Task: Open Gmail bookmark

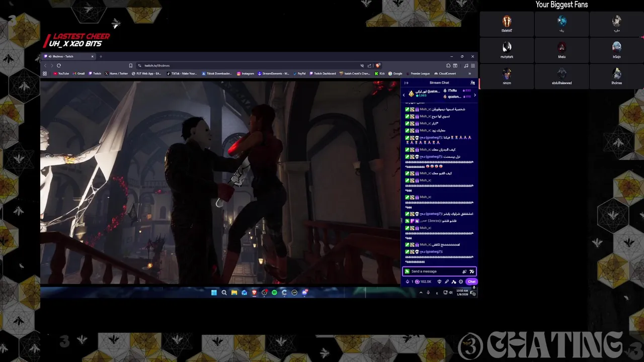Action: (78, 73)
